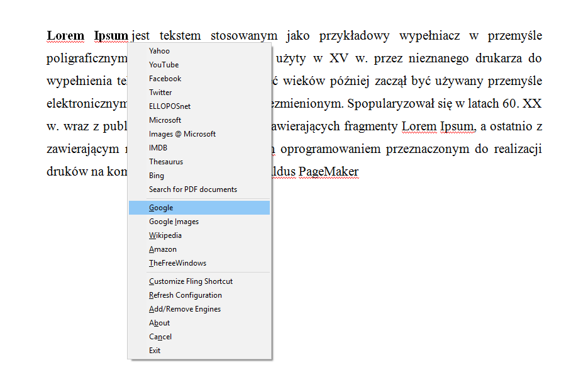Image resolution: width=588 pixels, height=389 pixels.
Task: Choose IMDB search engine
Action: (199, 148)
